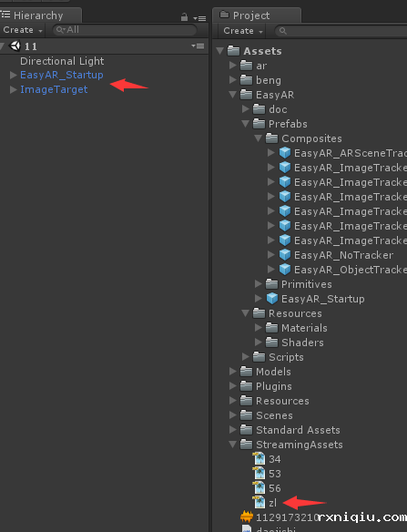
Task: Select the EasyAR_Startup prefab cube icon in Prefabs
Action: pyautogui.click(x=272, y=299)
